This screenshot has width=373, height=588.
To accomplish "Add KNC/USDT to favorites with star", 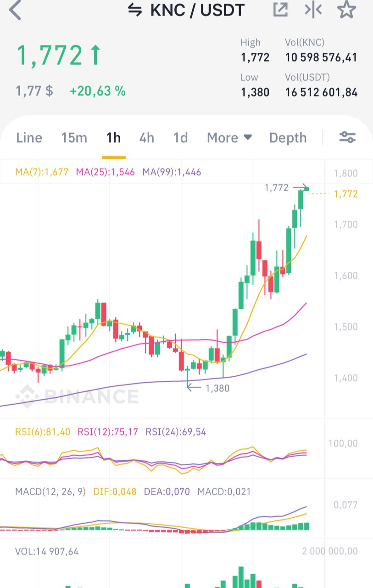I will click(346, 10).
